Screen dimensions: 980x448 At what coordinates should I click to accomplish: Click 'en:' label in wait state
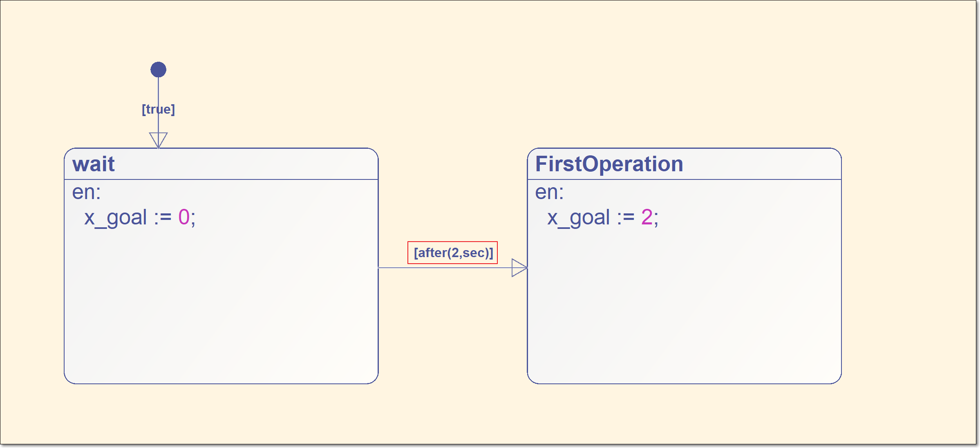click(x=86, y=192)
